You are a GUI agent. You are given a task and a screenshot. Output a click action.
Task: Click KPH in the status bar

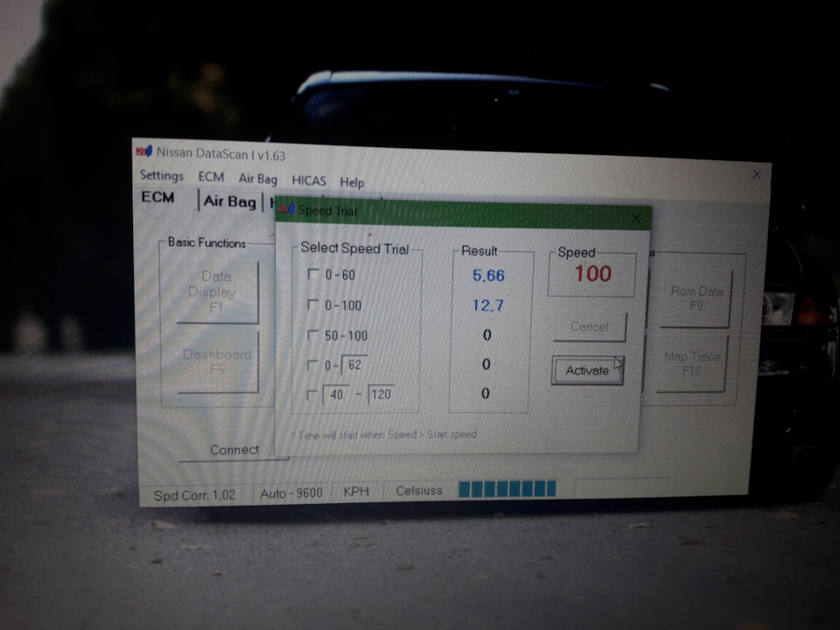[356, 491]
